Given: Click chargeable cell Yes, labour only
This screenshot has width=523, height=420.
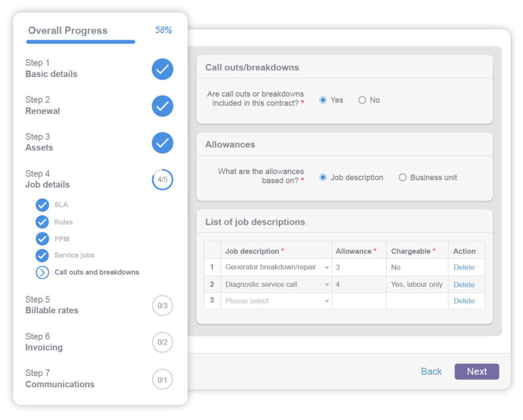Looking at the screenshot, I should tap(417, 284).
